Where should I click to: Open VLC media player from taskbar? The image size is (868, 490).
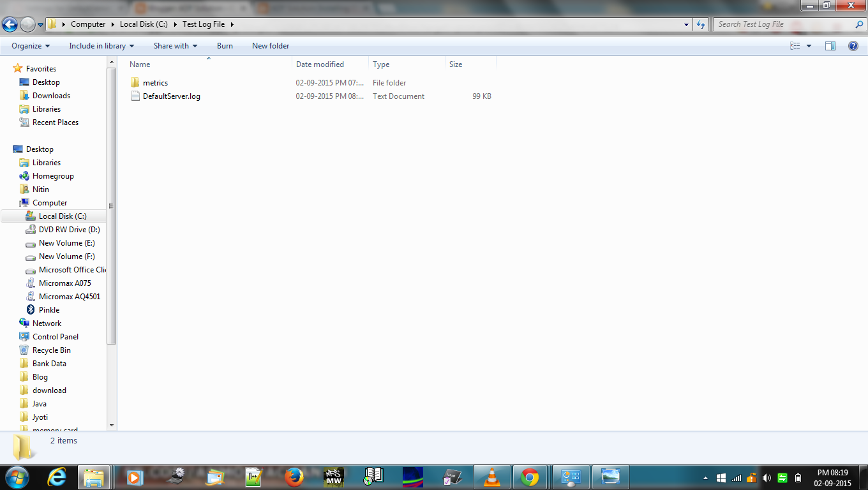491,477
